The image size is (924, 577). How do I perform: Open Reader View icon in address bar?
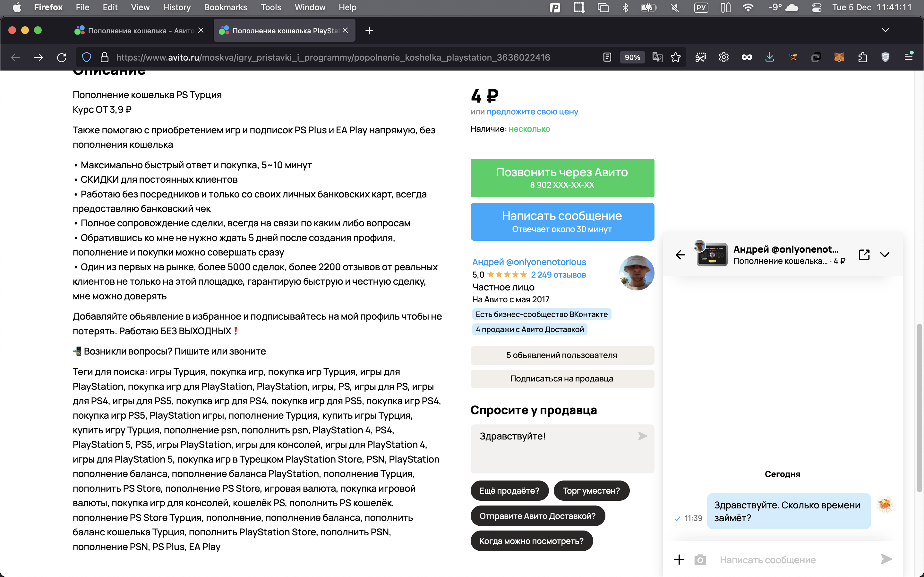[x=607, y=57]
